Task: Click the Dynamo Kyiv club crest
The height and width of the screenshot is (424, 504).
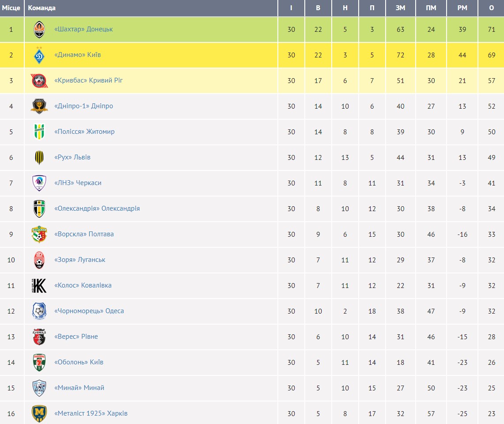Action: (39, 55)
